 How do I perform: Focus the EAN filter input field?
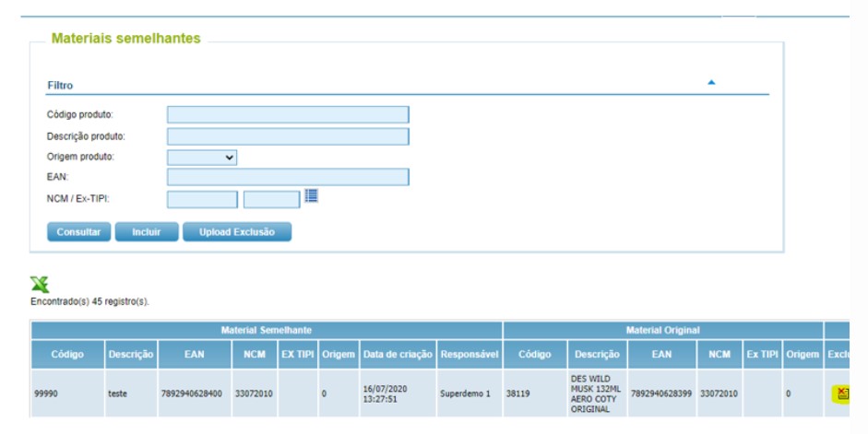coord(288,177)
